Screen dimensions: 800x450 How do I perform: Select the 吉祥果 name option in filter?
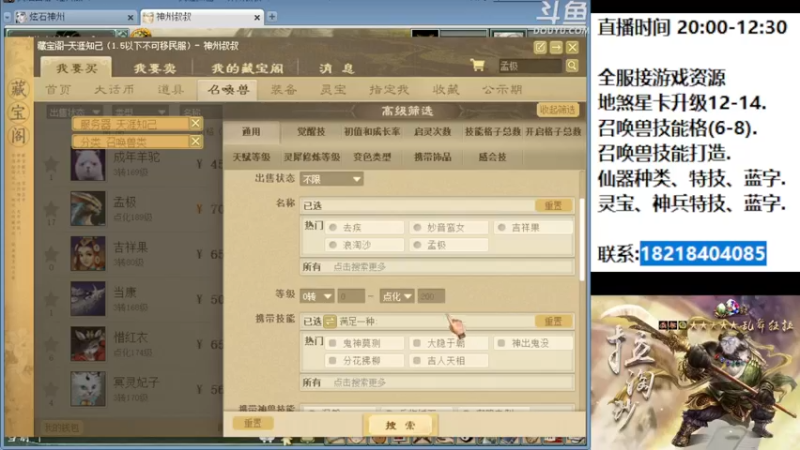[x=534, y=227]
